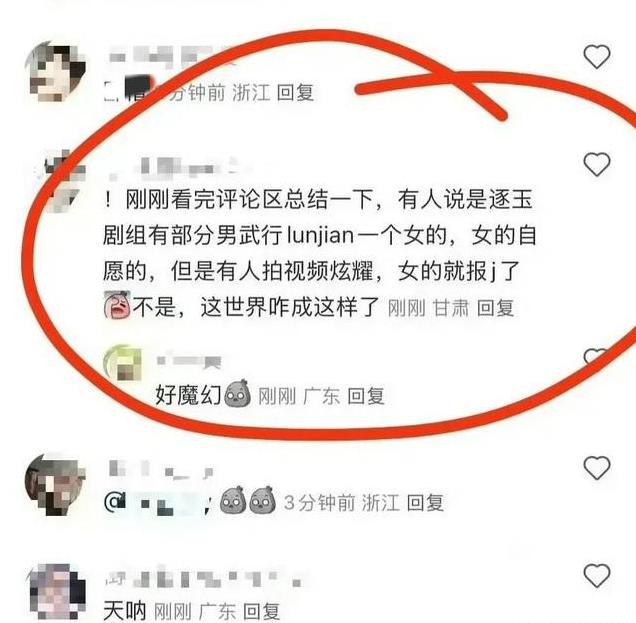Open avatar of the '天呐' commenter
This screenshot has width=636, height=623.
[56, 592]
